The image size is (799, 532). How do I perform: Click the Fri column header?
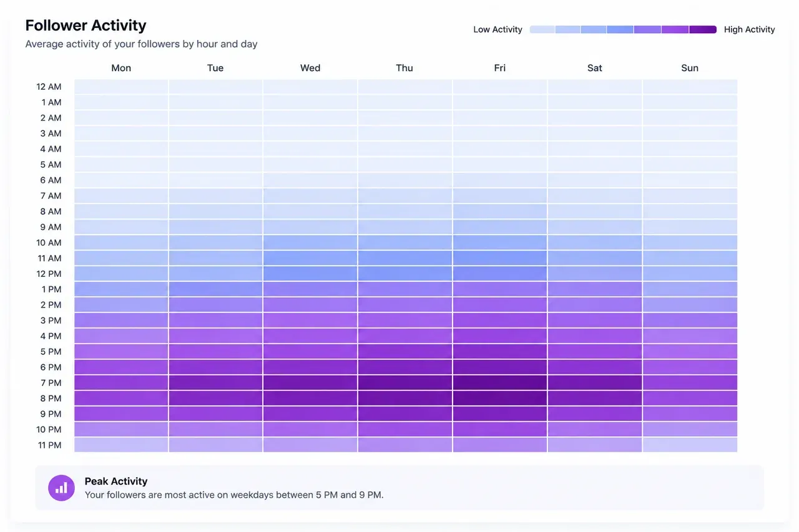point(500,68)
